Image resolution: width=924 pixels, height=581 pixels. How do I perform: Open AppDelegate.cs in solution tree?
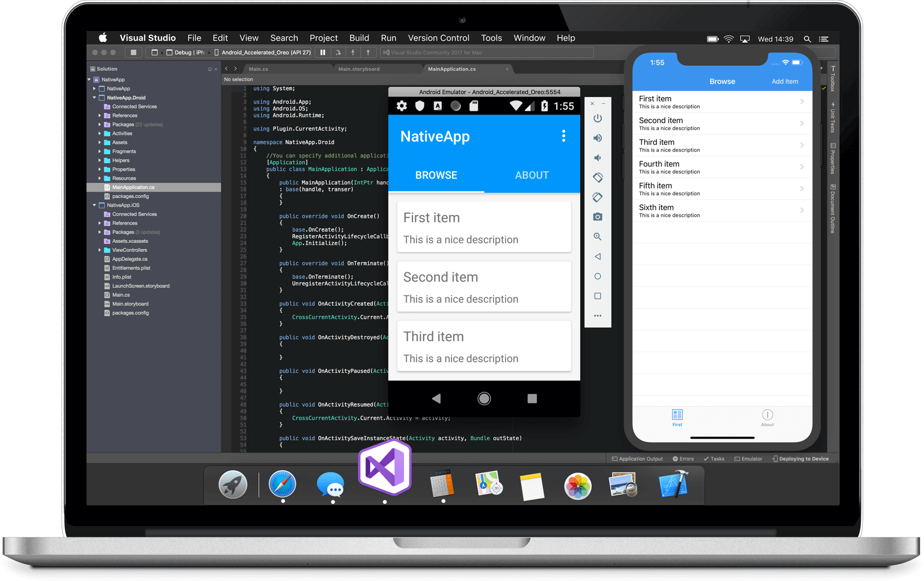tap(130, 259)
